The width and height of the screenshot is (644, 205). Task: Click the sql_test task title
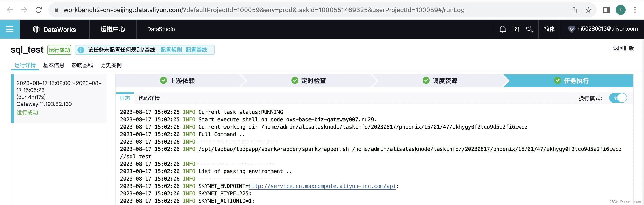27,50
